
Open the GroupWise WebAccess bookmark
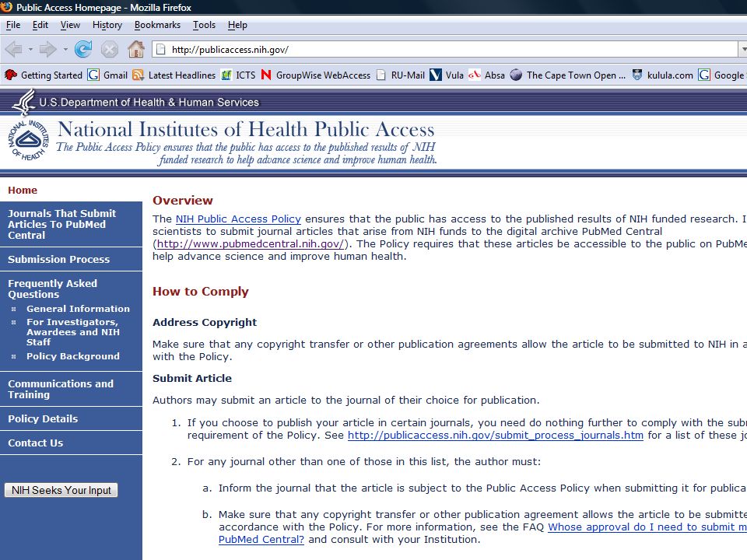pos(315,75)
